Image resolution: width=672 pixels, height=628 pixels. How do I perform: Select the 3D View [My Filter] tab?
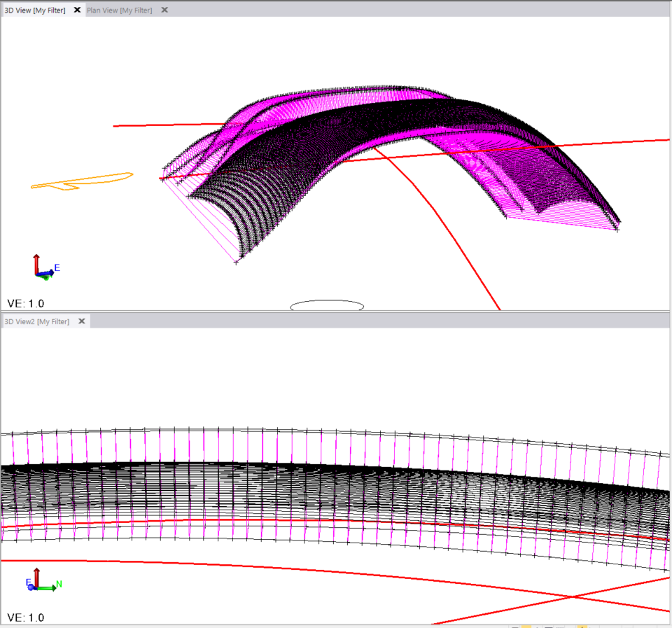pos(35,10)
